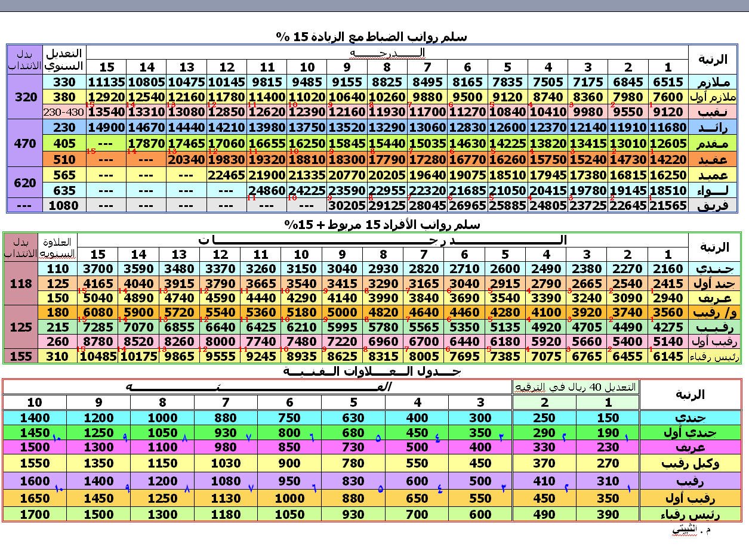Image resolution: width=749 pixels, height=560 pixels.
Task: Click the title سلم رواتب الضباط مع الزيادة
Action: 371,37
